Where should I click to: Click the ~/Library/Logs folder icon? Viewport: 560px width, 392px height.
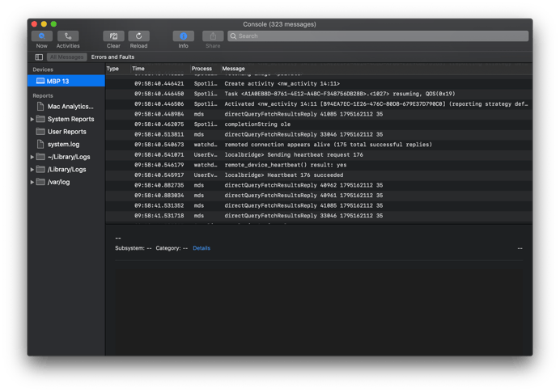[40, 157]
